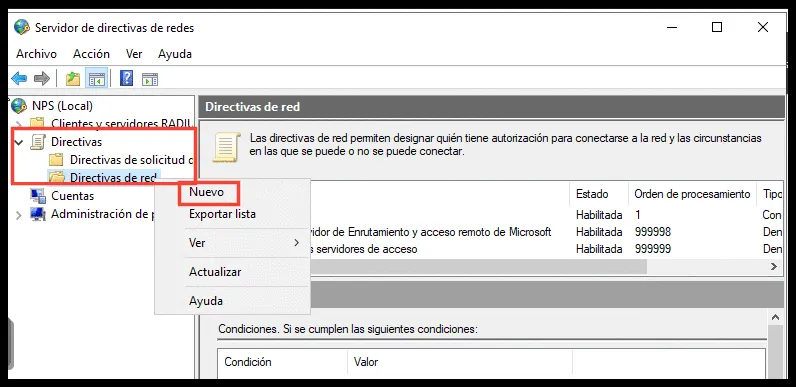
Task: Select NPS (Local) root node
Action: coord(62,106)
